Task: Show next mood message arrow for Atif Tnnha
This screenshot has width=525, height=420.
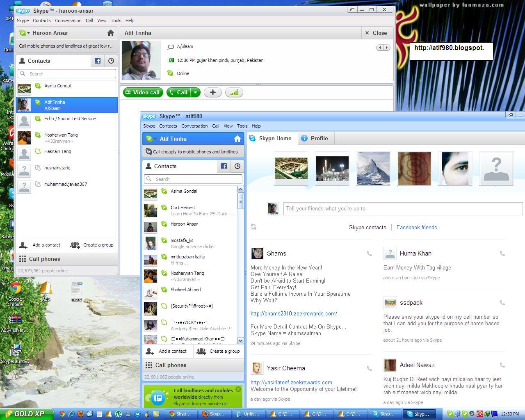Action: [x=386, y=48]
